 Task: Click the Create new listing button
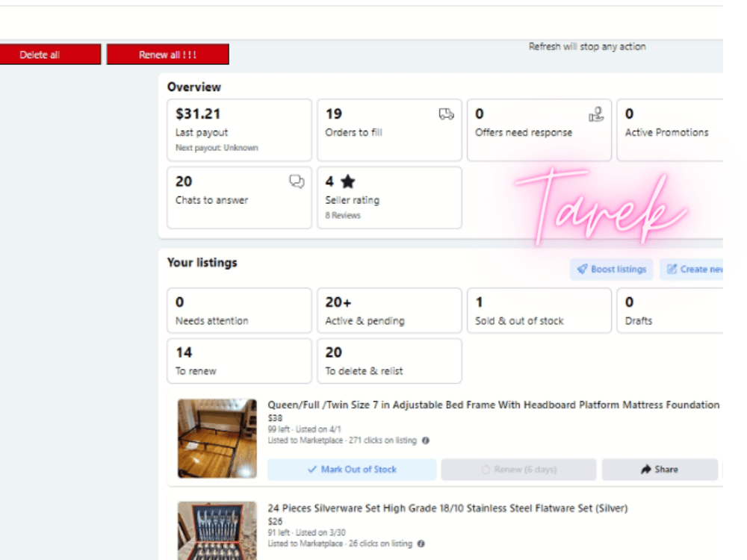point(692,269)
